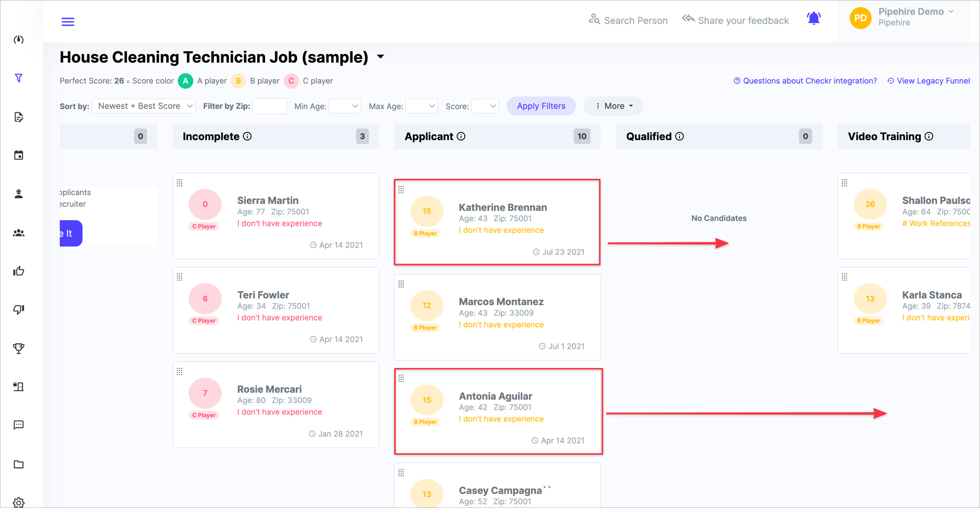This screenshot has height=508, width=980.
Task: Click the Apply Filters button
Action: 541,105
